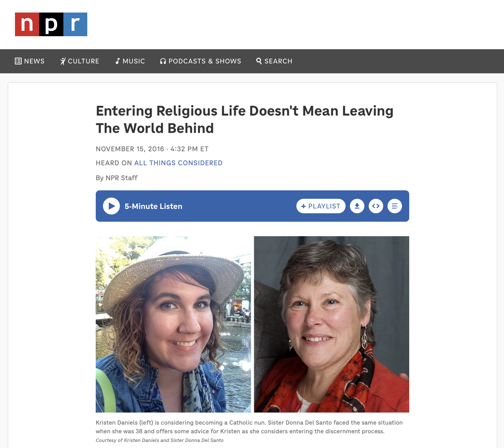Viewport: 504px width, 448px height.
Task: Open the transcript icon
Action: pyautogui.click(x=394, y=206)
